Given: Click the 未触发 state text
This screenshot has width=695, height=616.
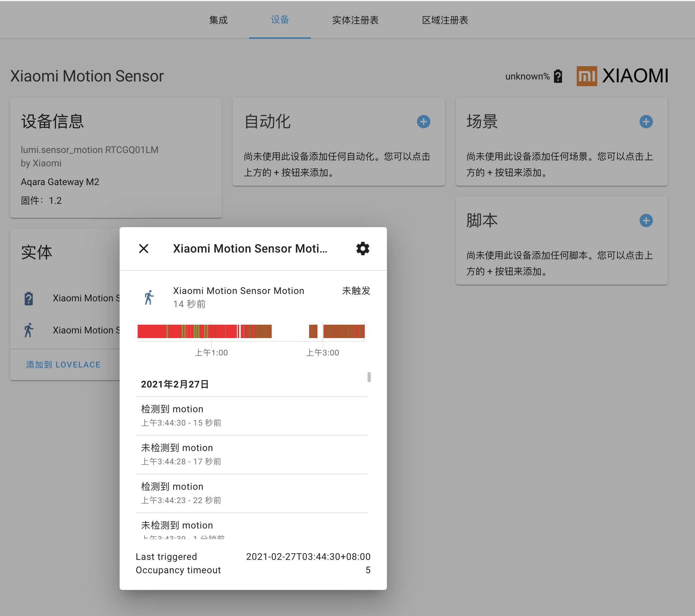Looking at the screenshot, I should pos(356,291).
